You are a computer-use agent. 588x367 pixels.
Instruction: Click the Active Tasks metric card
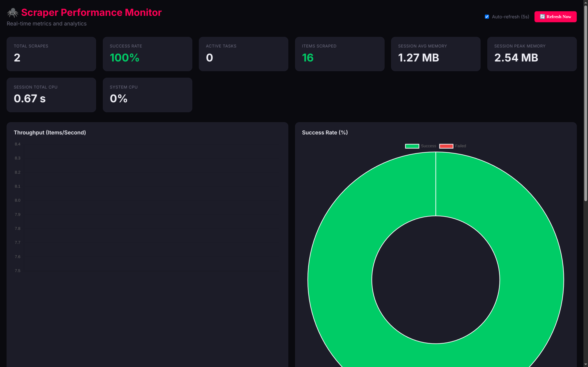(x=243, y=54)
